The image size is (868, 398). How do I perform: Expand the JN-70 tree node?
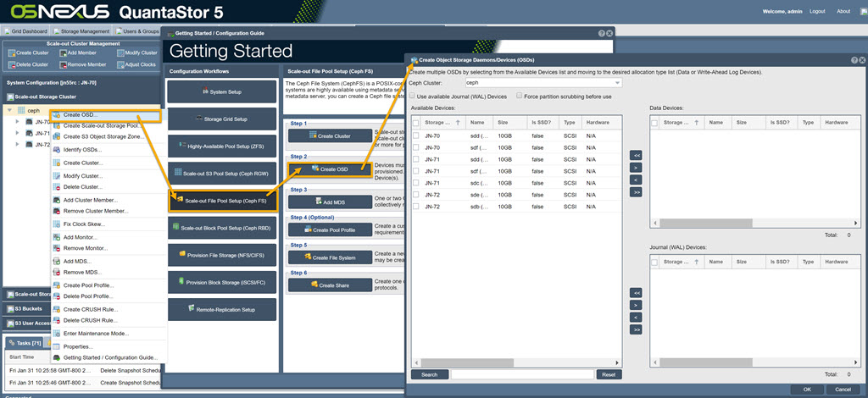point(17,122)
